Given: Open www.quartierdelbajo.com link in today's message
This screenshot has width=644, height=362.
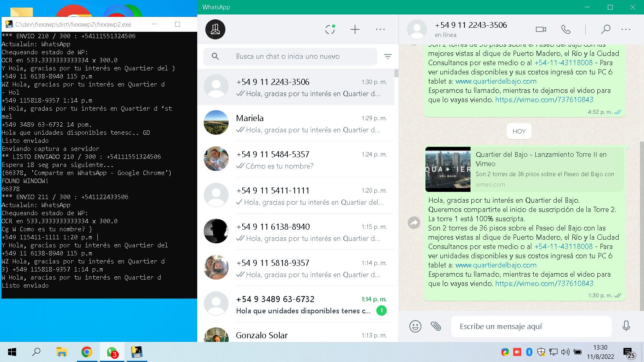Looking at the screenshot, I should click(496, 265).
